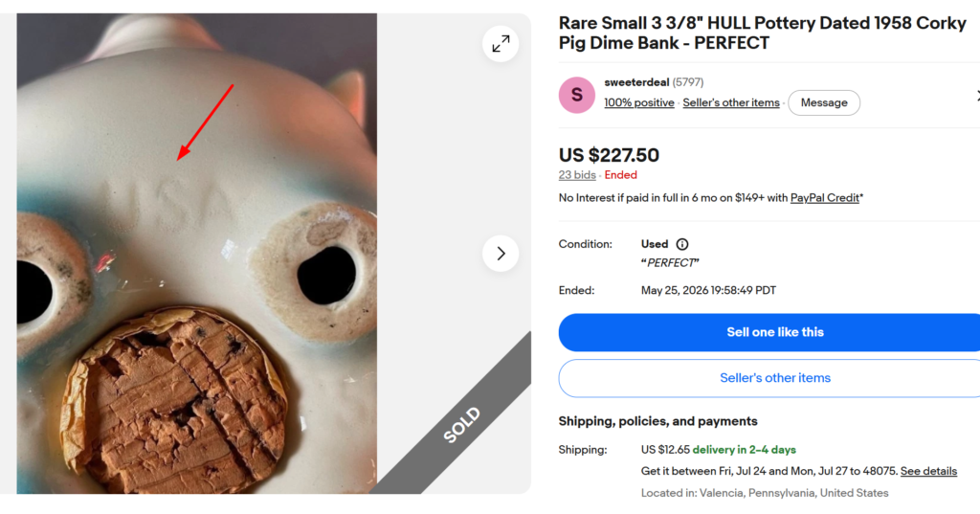
Task: Click the main pig bank photo
Action: 197,254
